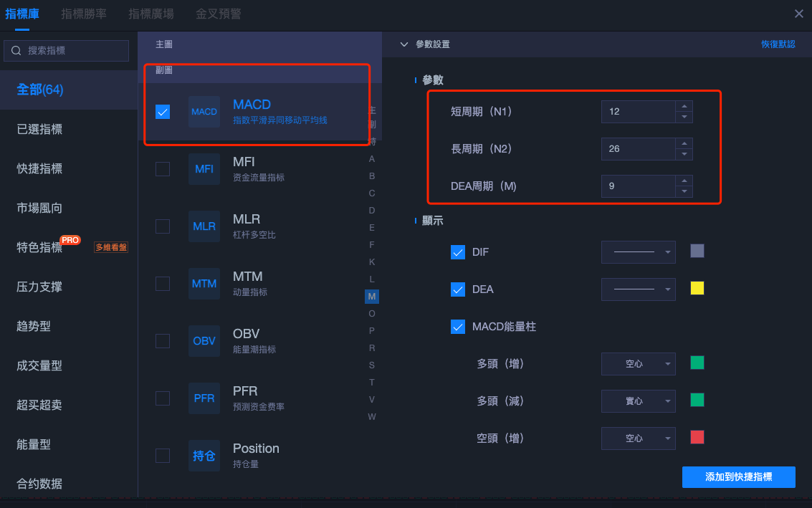Click the 持仓 Position indicator icon

[x=204, y=456]
